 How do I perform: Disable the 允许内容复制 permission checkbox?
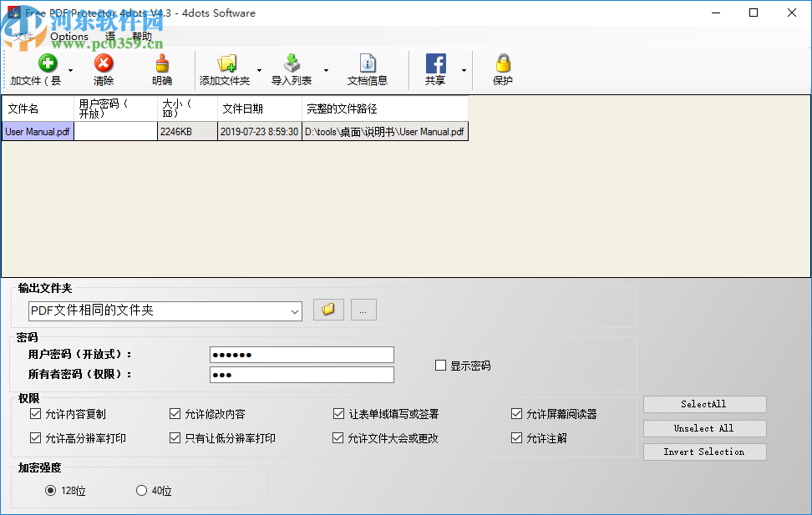point(35,413)
